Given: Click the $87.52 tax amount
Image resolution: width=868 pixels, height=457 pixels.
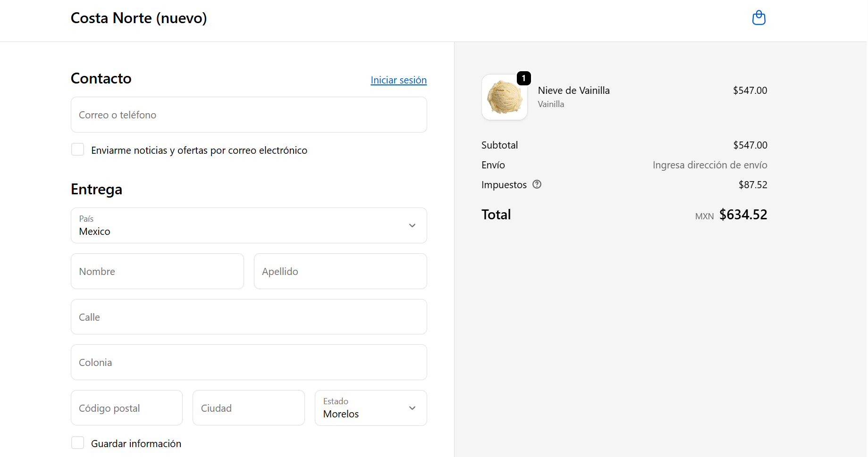Looking at the screenshot, I should pyautogui.click(x=753, y=185).
